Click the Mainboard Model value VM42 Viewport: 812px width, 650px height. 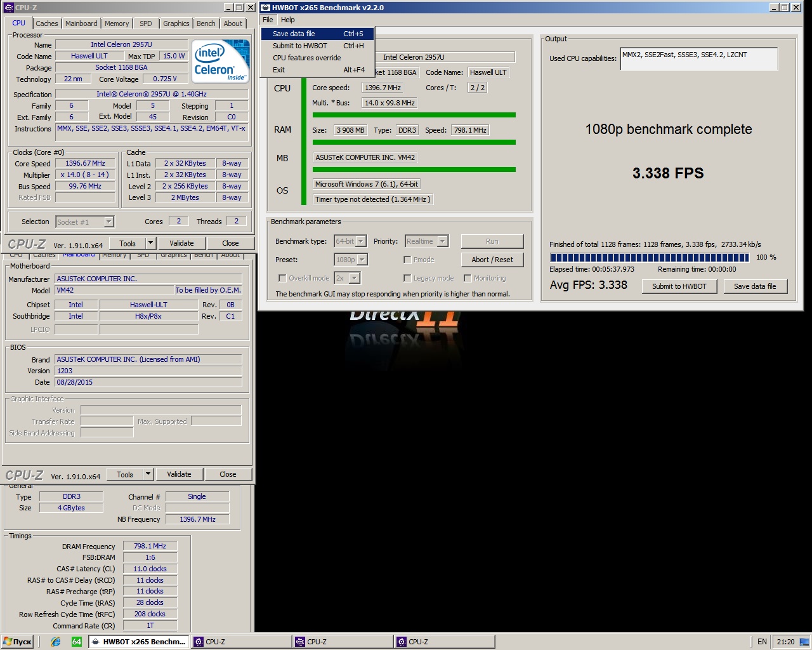coord(114,290)
